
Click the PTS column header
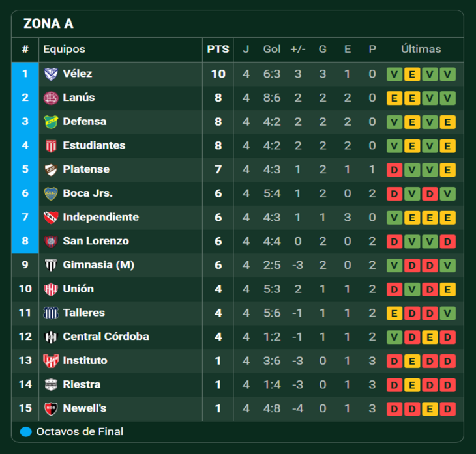click(218, 49)
